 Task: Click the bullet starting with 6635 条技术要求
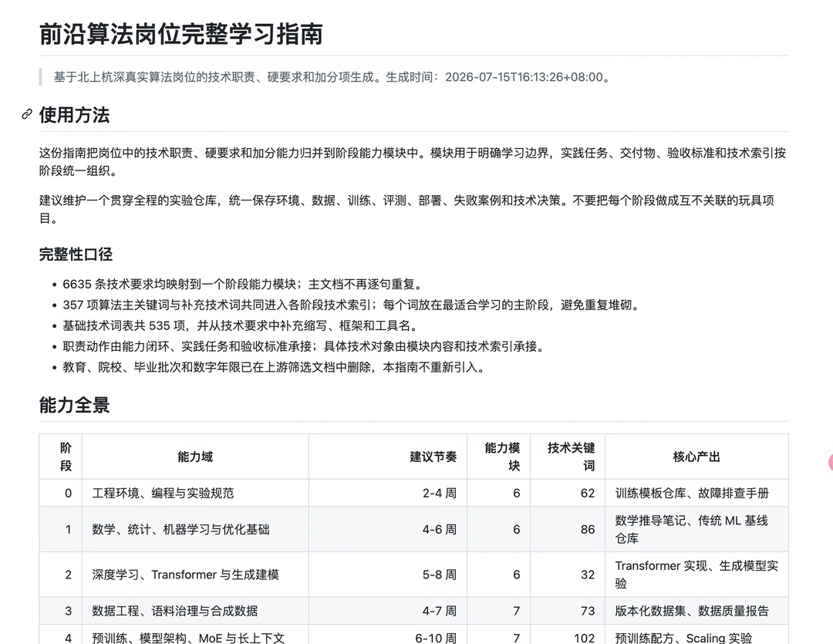tap(243, 285)
